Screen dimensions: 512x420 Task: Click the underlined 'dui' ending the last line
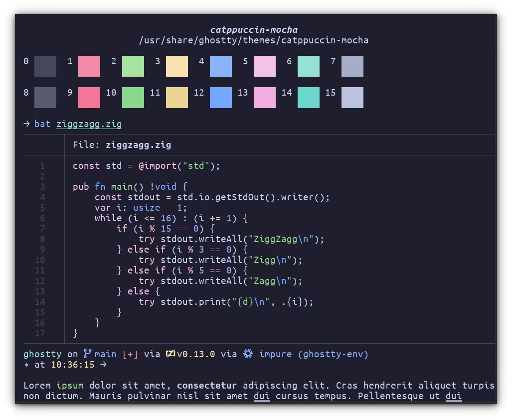pos(454,396)
